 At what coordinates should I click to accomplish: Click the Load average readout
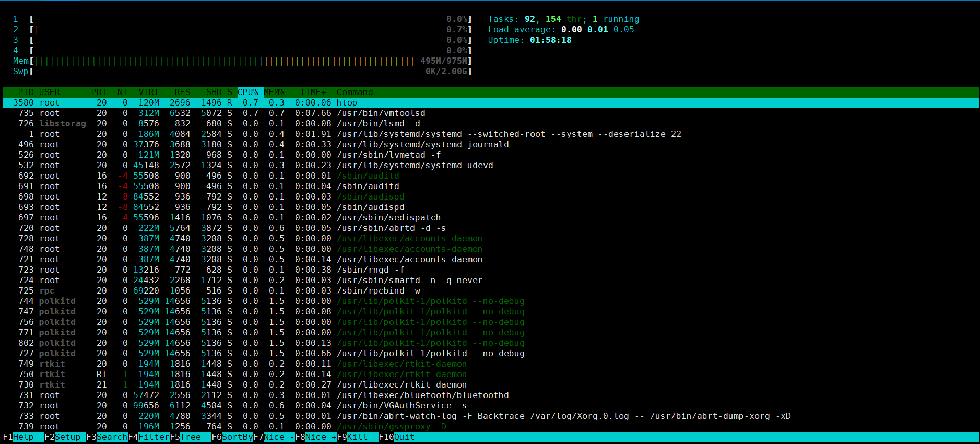(561, 30)
